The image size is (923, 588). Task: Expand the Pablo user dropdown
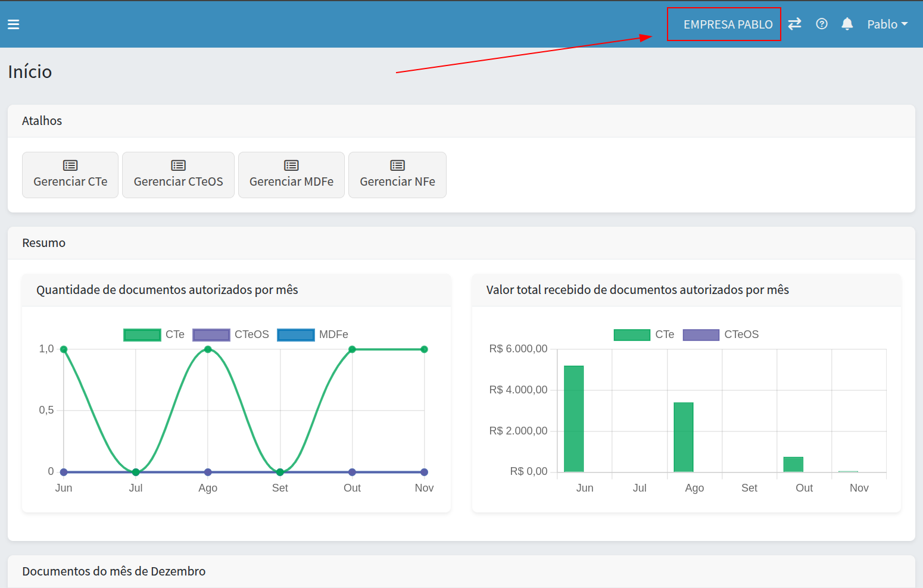[x=887, y=24]
